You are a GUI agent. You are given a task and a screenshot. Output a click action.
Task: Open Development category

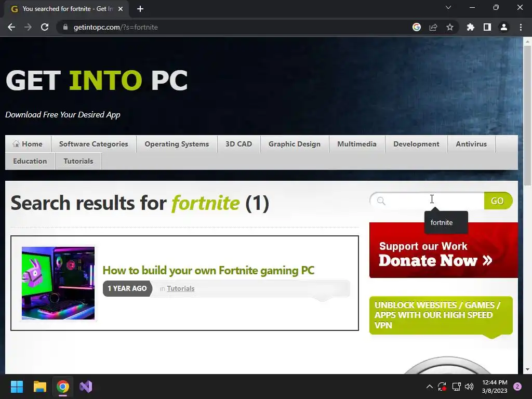416,144
